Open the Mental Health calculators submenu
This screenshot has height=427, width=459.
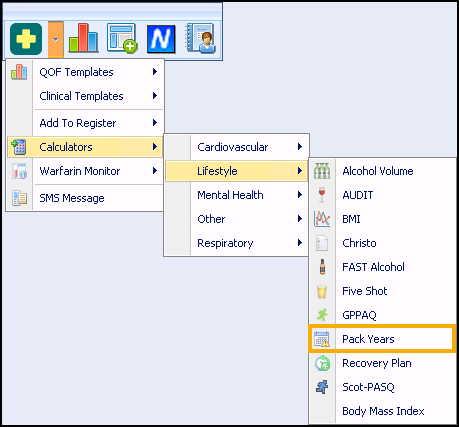[x=236, y=195]
